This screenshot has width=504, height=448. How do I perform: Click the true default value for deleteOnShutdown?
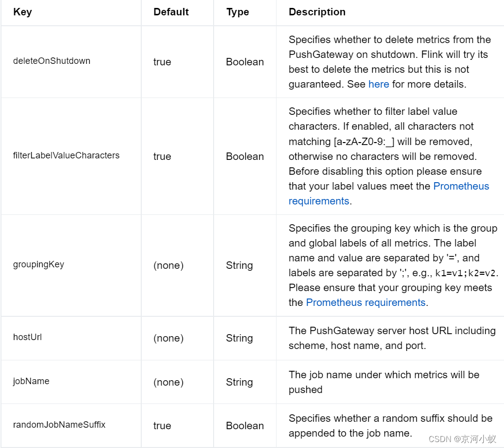162,62
